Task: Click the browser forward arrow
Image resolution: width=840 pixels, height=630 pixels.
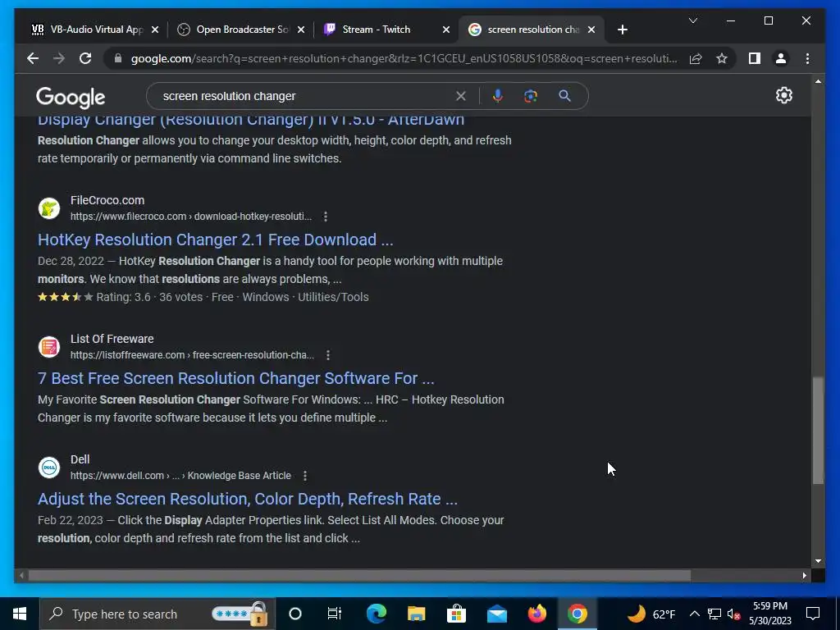Action: 59,58
